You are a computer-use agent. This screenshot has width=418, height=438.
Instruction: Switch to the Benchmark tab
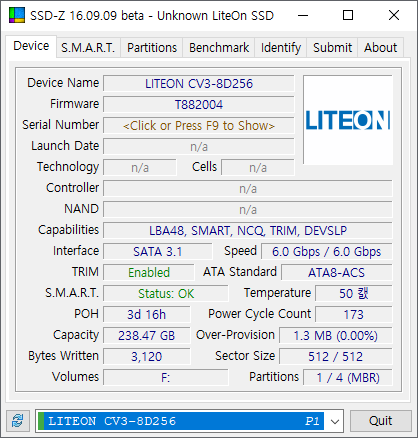[219, 48]
